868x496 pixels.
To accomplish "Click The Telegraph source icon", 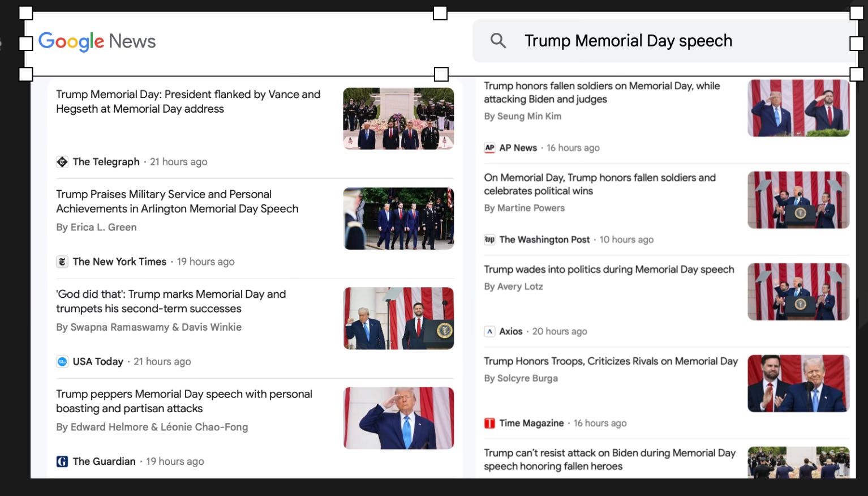I will click(x=62, y=162).
